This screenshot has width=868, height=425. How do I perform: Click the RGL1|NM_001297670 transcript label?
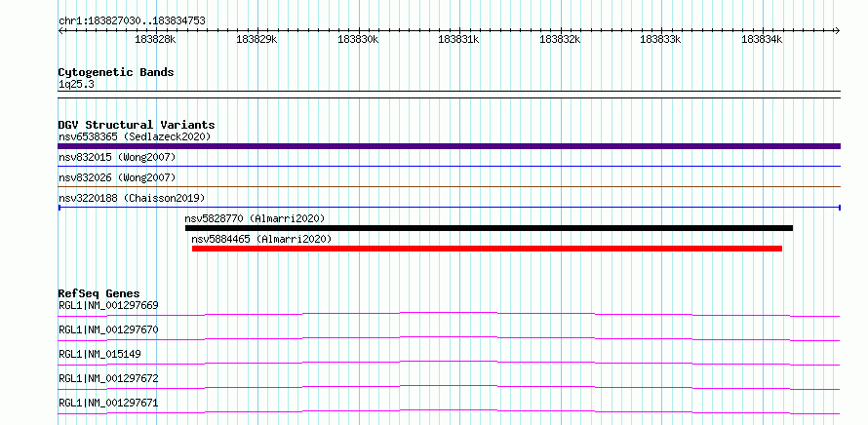[108, 329]
